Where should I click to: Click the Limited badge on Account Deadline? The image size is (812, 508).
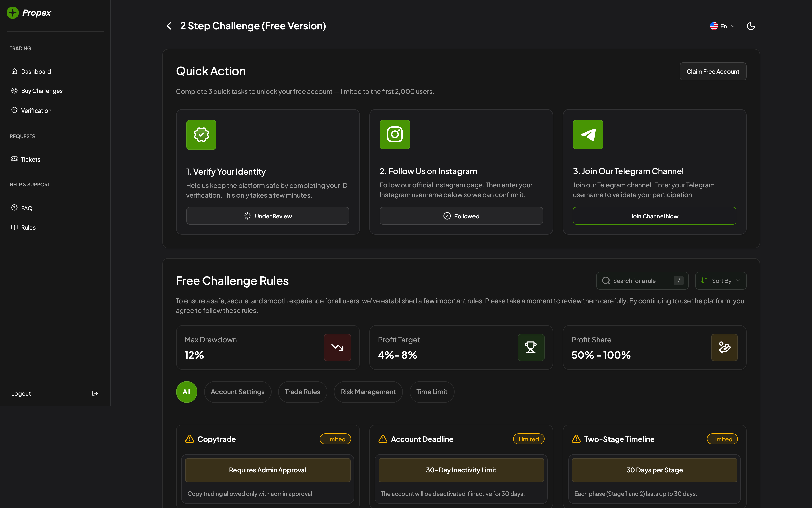click(x=529, y=439)
